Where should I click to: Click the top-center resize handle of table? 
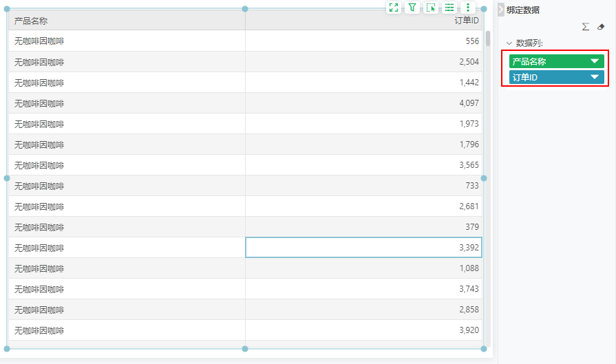(245, 9)
